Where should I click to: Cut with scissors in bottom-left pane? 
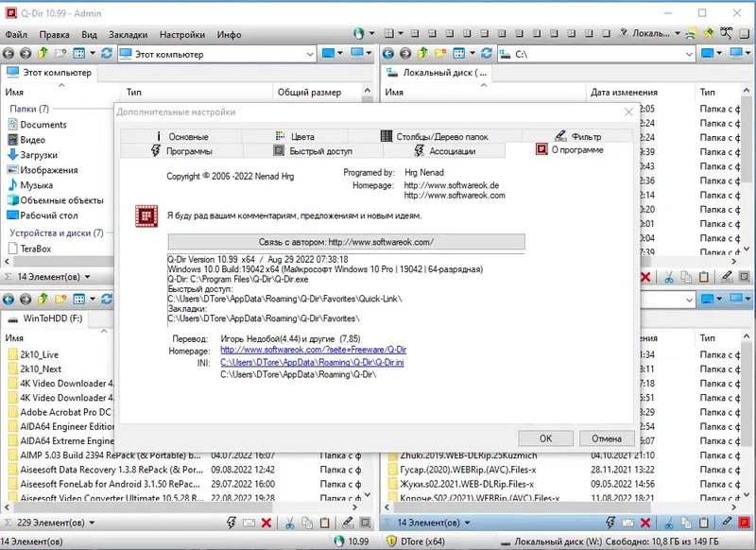coord(289,523)
